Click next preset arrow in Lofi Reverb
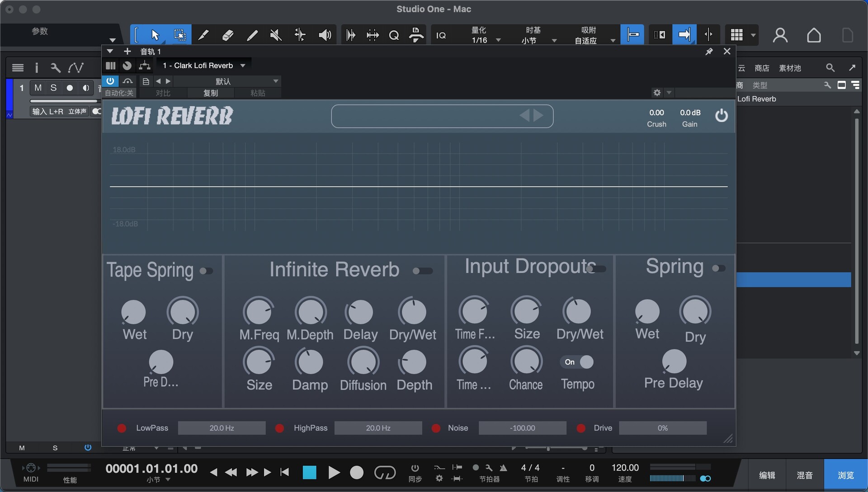 538,115
